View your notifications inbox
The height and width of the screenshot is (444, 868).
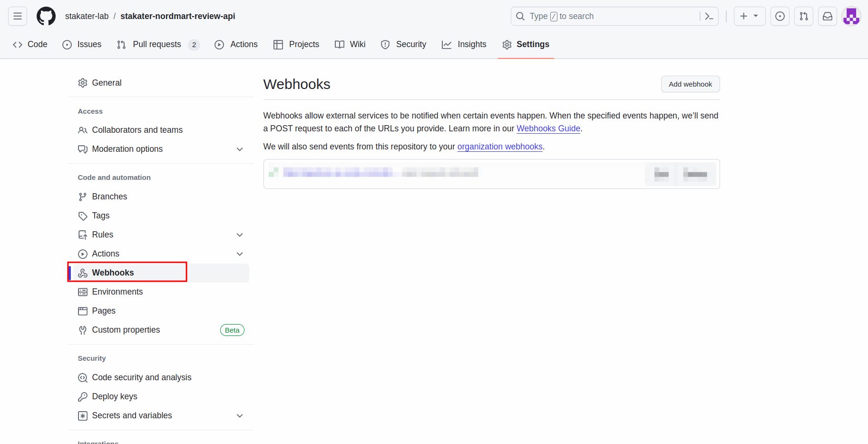pyautogui.click(x=827, y=16)
